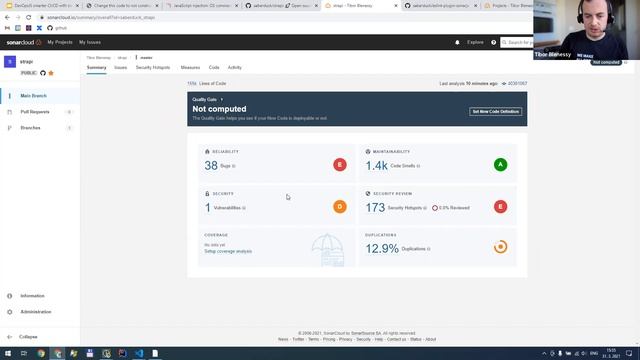Click the Maintainability rating A badge
The height and width of the screenshot is (360, 640).
point(500,164)
